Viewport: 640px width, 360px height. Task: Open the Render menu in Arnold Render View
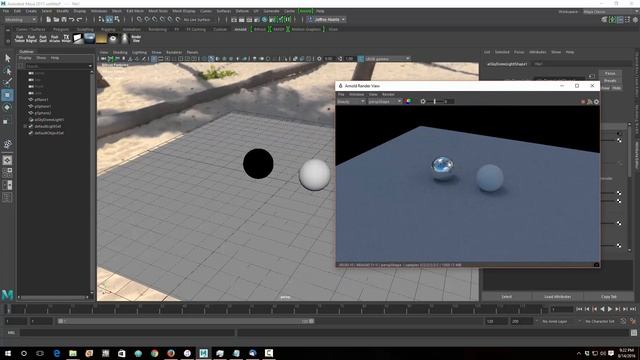tap(388, 94)
